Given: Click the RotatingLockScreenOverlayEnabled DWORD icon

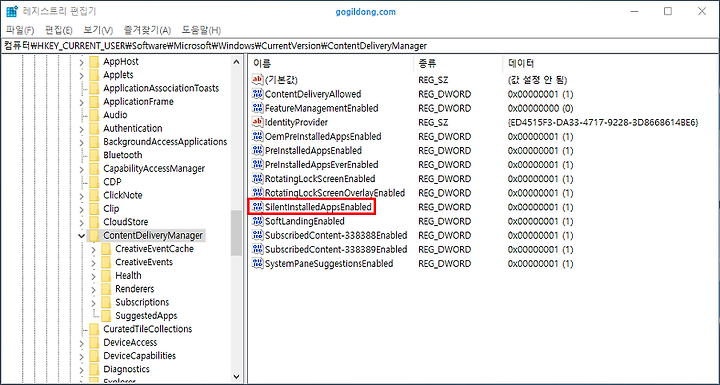Looking at the screenshot, I should [258, 193].
